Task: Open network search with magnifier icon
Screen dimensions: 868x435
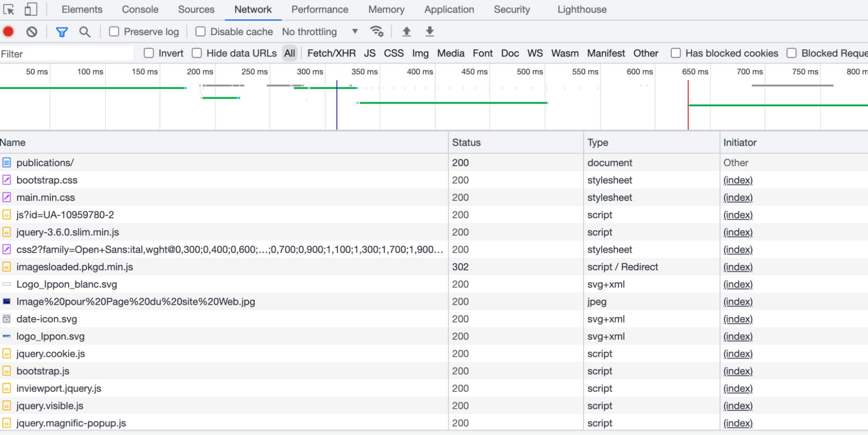Action: (85, 32)
